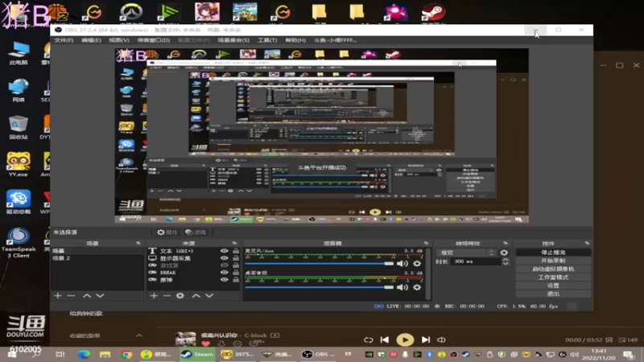Toggle visibility of 显示器采集 source

225,258
